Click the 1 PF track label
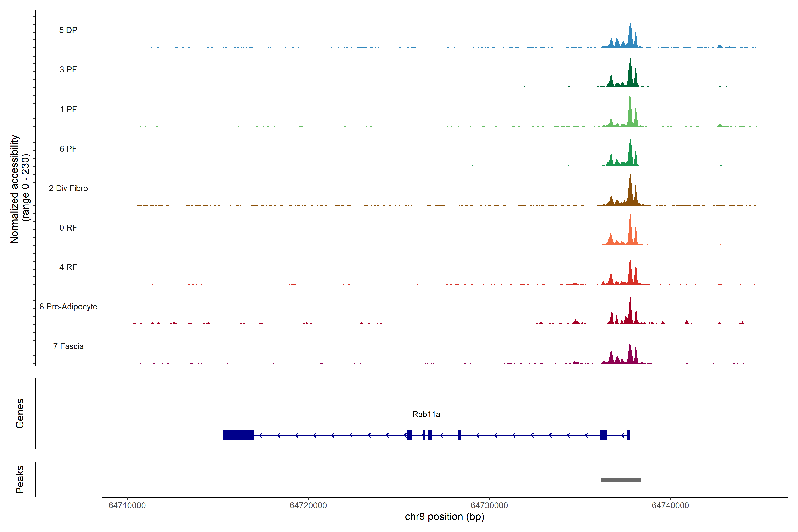 (x=68, y=109)
